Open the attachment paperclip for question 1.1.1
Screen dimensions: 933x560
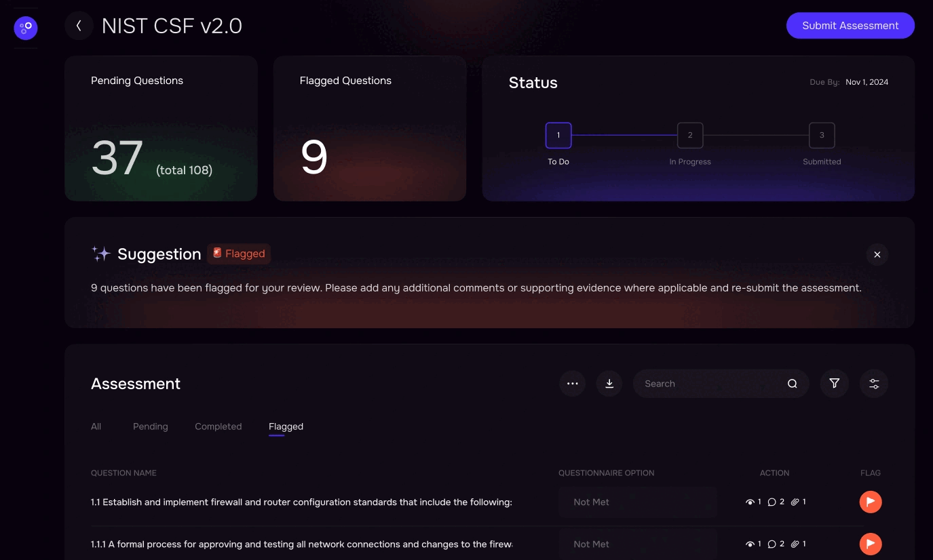[795, 544]
